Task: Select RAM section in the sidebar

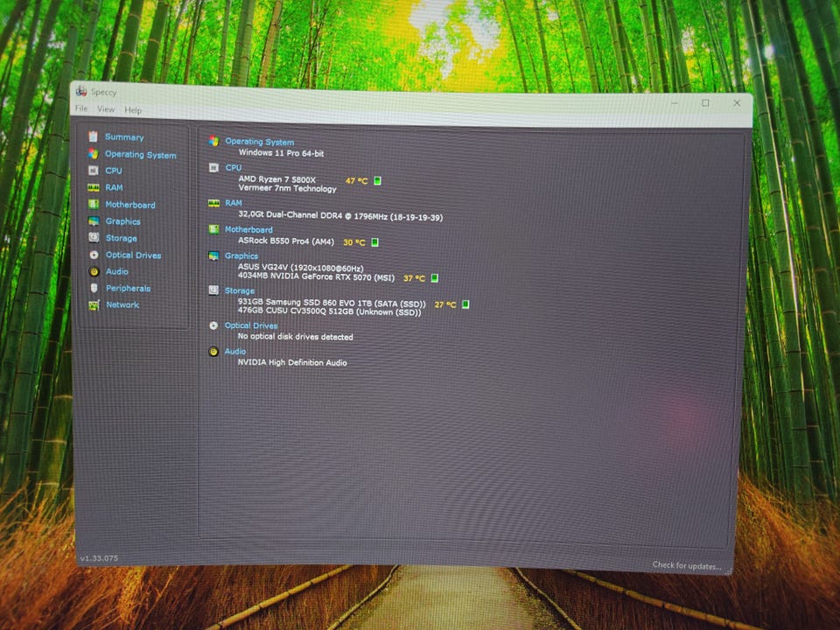Action: pos(114,187)
